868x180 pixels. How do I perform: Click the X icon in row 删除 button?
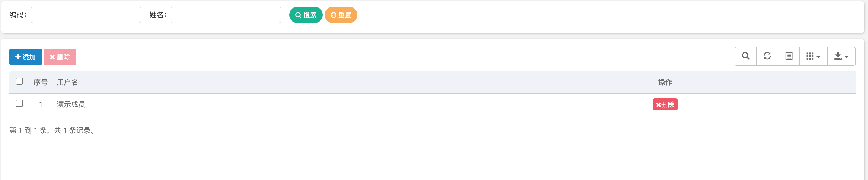[x=658, y=105]
